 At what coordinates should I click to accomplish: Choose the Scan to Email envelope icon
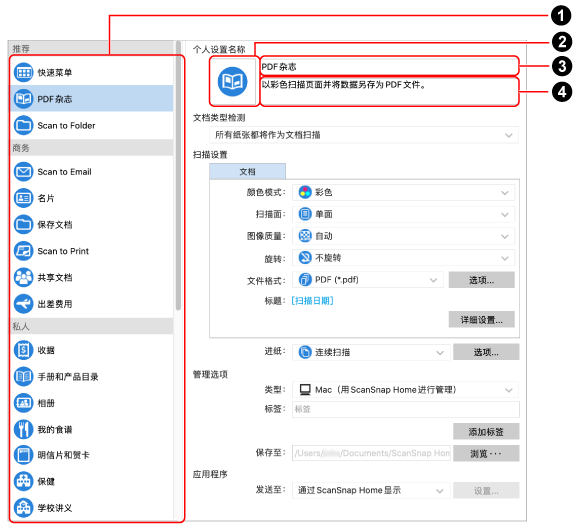coord(24,172)
